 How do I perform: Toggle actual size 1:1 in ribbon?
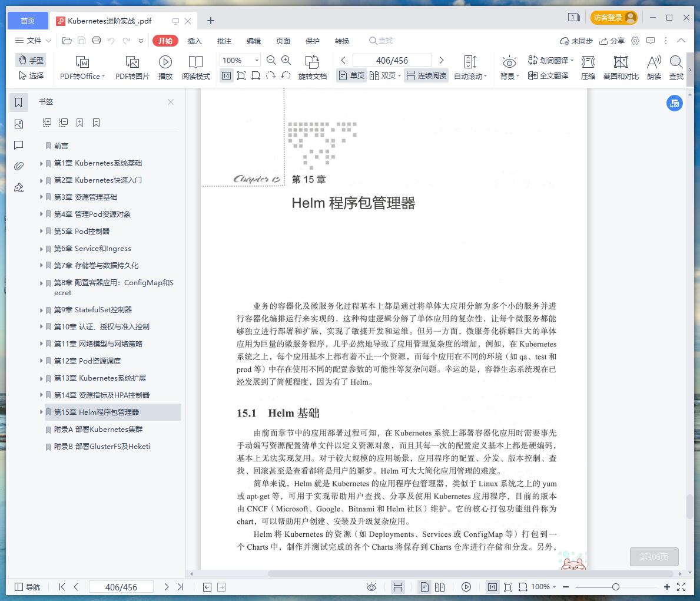[226, 75]
